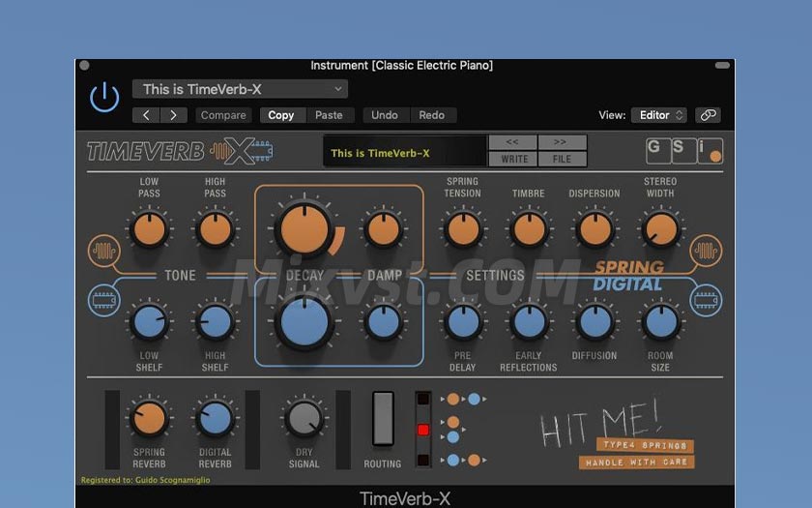The image size is (812, 508).
Task: Click the right spring section icon
Action: 707,251
